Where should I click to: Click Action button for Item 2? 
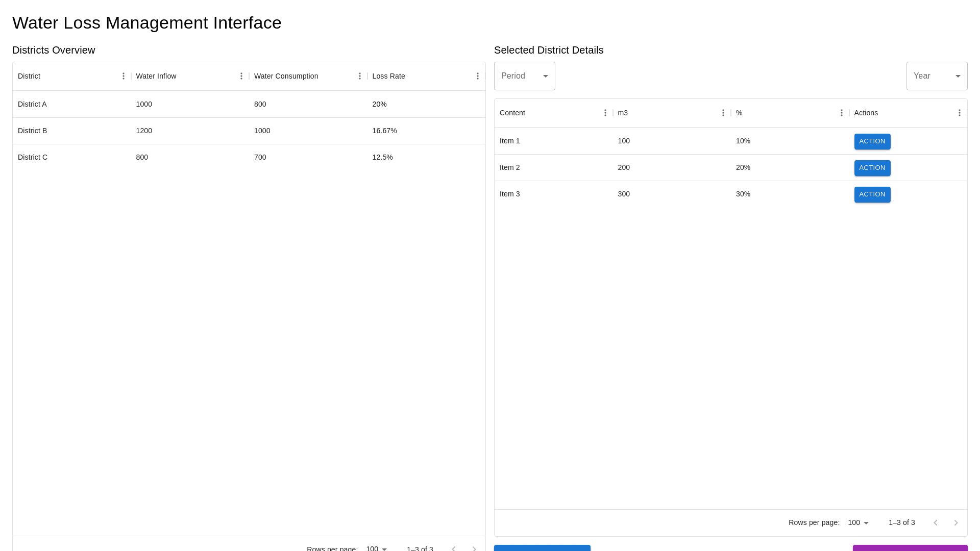click(x=872, y=168)
